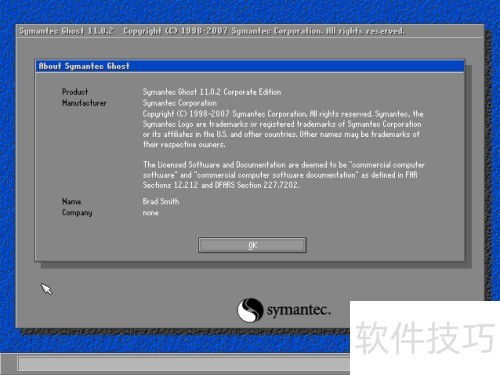
Task: Click the status bar at the bottom
Action: pos(184,364)
